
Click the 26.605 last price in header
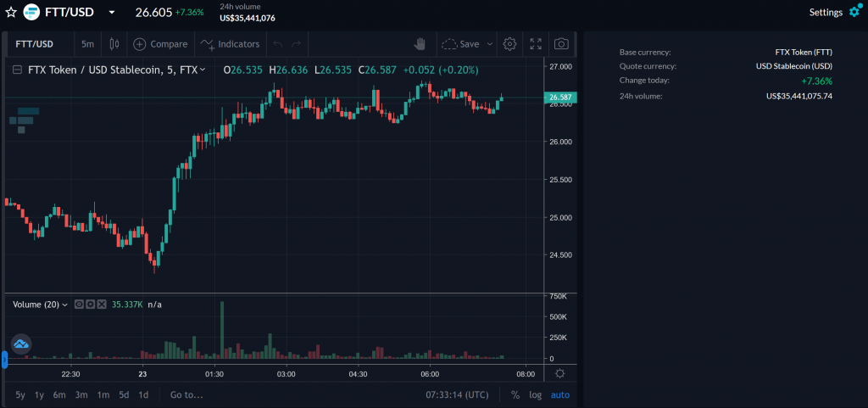coord(154,12)
